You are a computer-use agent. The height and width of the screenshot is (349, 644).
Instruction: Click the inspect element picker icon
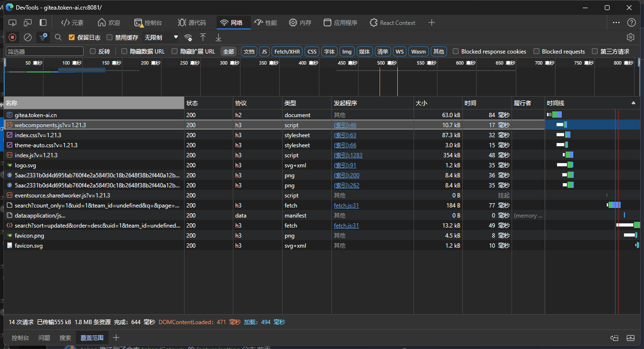coord(12,22)
